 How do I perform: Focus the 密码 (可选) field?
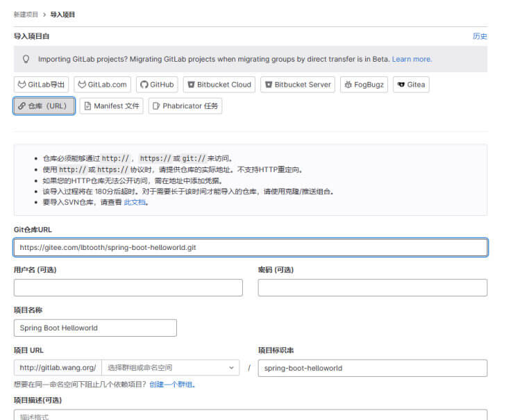(x=373, y=287)
